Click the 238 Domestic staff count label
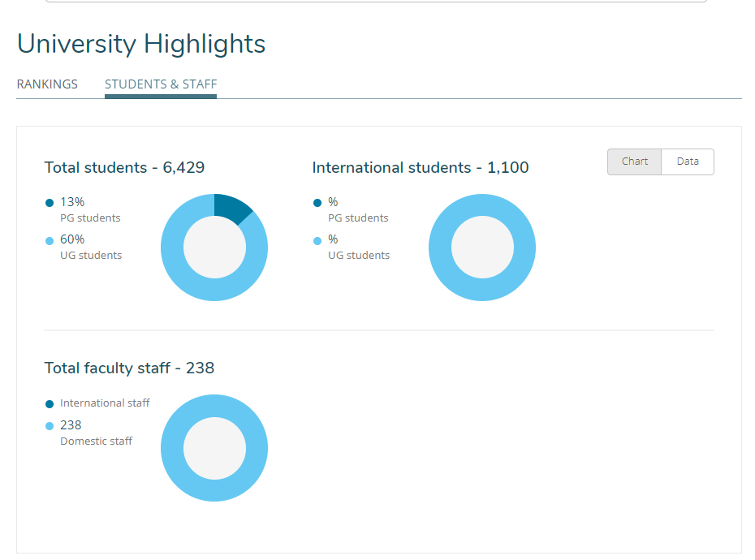This screenshot has height=560, width=755. pos(71,425)
